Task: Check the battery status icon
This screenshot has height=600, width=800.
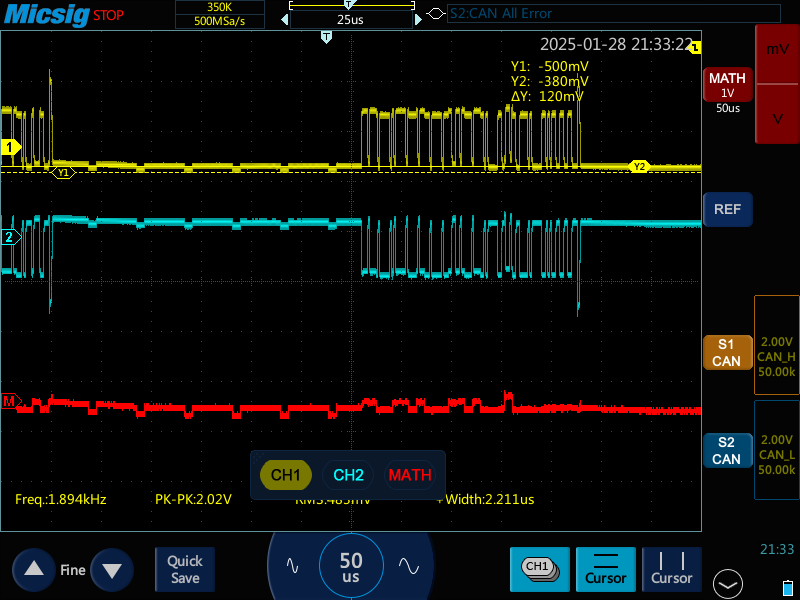Action: point(788,588)
